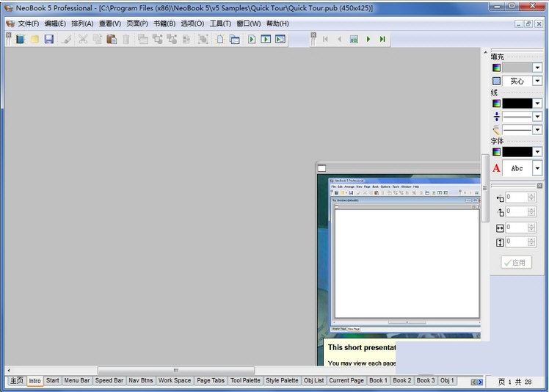Image resolution: width=549 pixels, height=392 pixels.
Task: Click the black line color swatch
Action: 517,104
